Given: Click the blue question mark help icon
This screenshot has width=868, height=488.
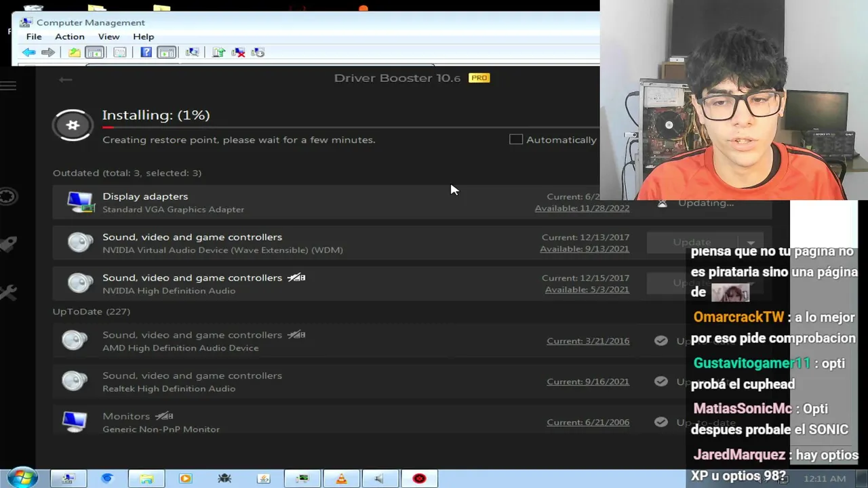Looking at the screenshot, I should click(x=146, y=52).
